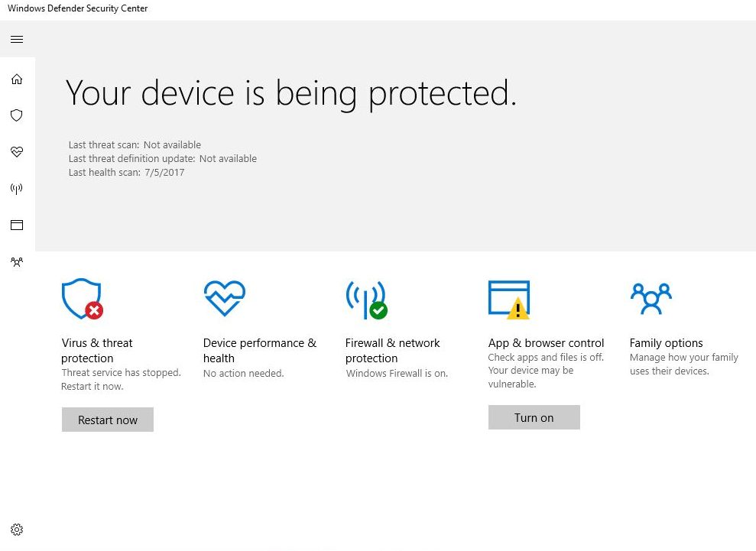Open the App & browser control title
This screenshot has height=551, width=756.
(x=546, y=342)
